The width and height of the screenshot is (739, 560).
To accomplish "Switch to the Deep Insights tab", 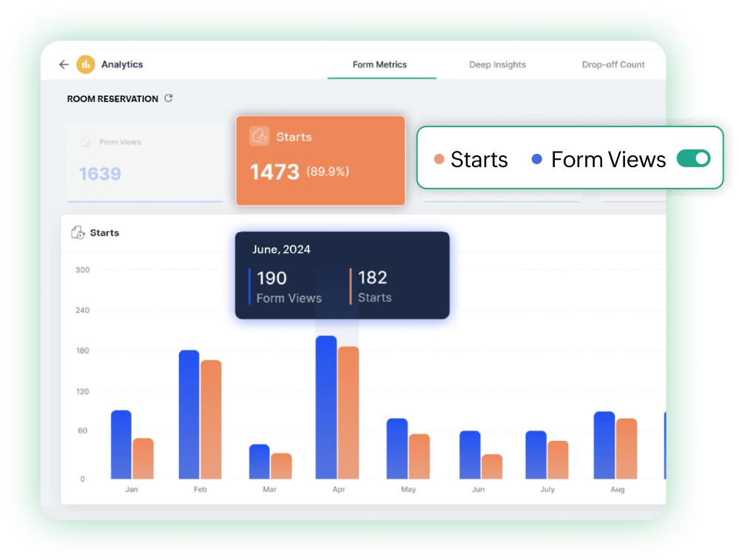I will 497,64.
